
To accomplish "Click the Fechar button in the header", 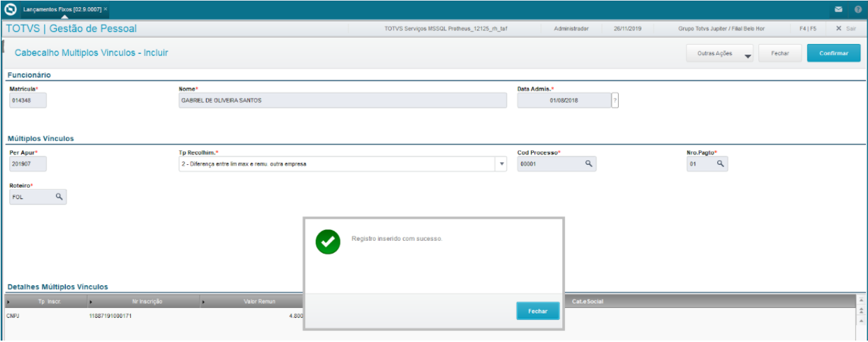I will click(x=780, y=53).
